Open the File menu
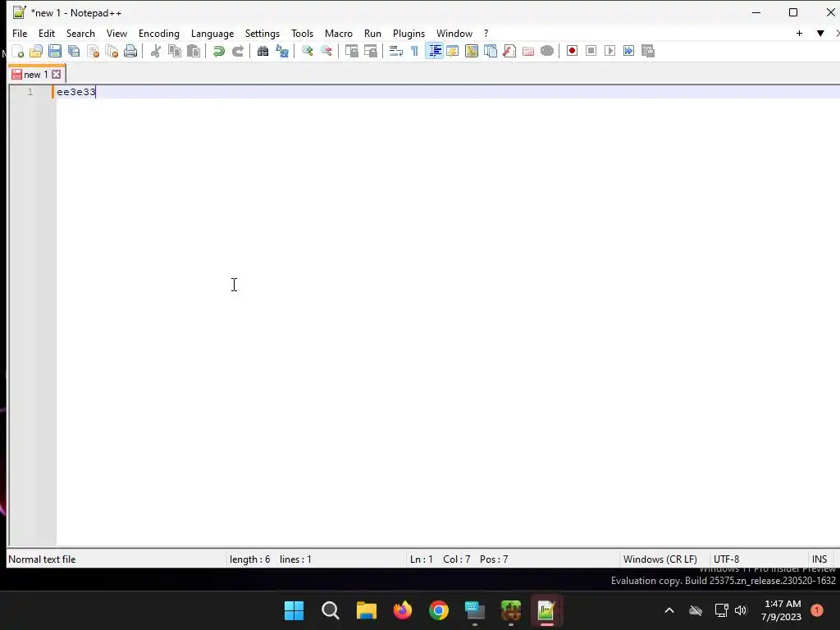Viewport: 840px width, 630px height. point(20,33)
